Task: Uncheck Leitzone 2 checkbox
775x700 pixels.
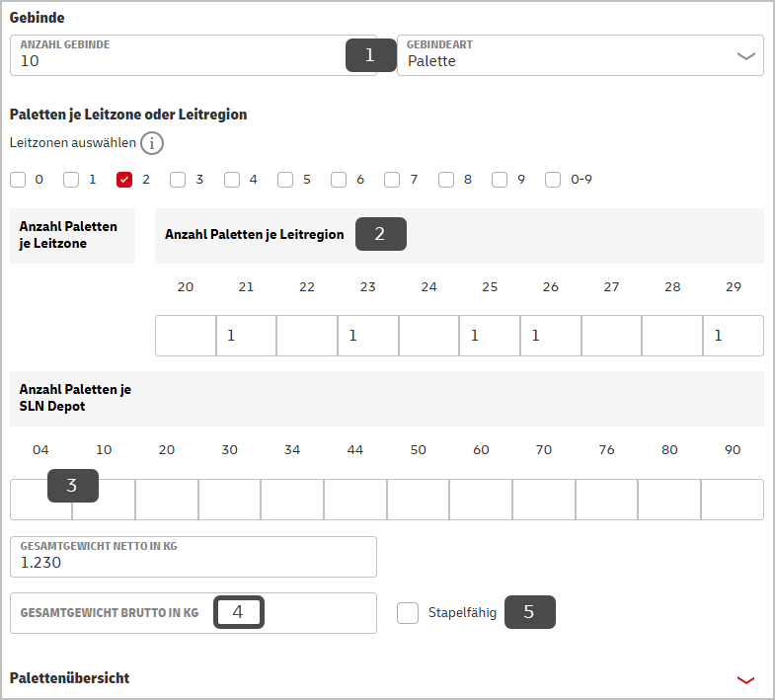Action: (124, 180)
